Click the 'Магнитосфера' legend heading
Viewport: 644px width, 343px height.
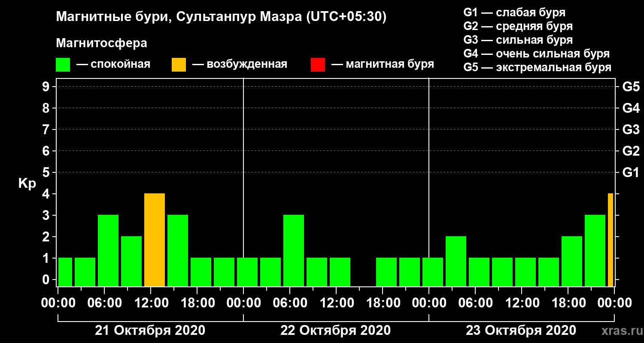point(101,43)
